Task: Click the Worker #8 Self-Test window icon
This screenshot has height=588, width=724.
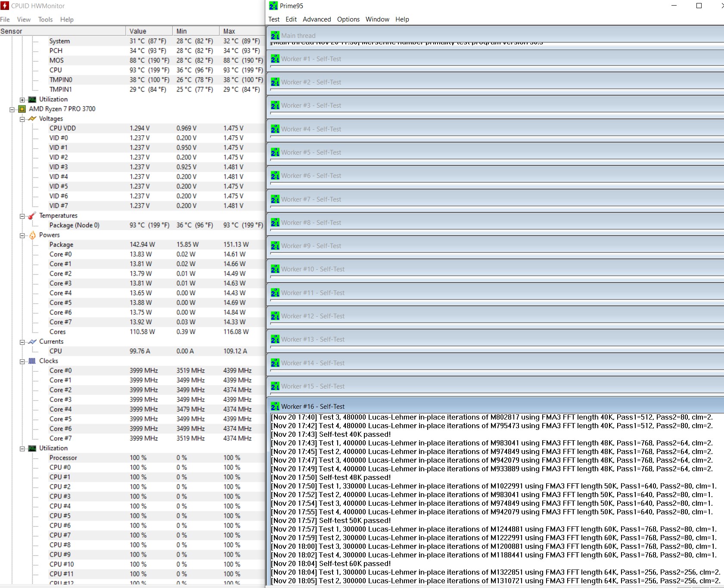Action: pyautogui.click(x=275, y=222)
